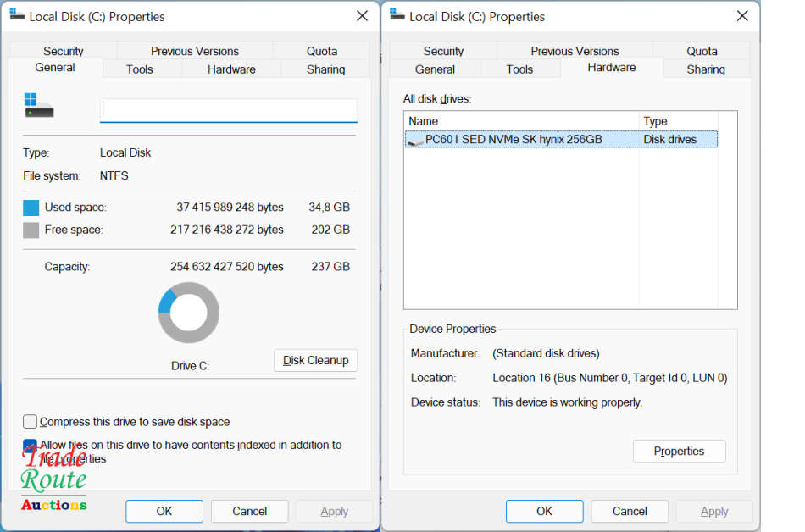Enable Compress this drive to save disk space
The height and width of the screenshot is (532, 805).
tap(31, 422)
